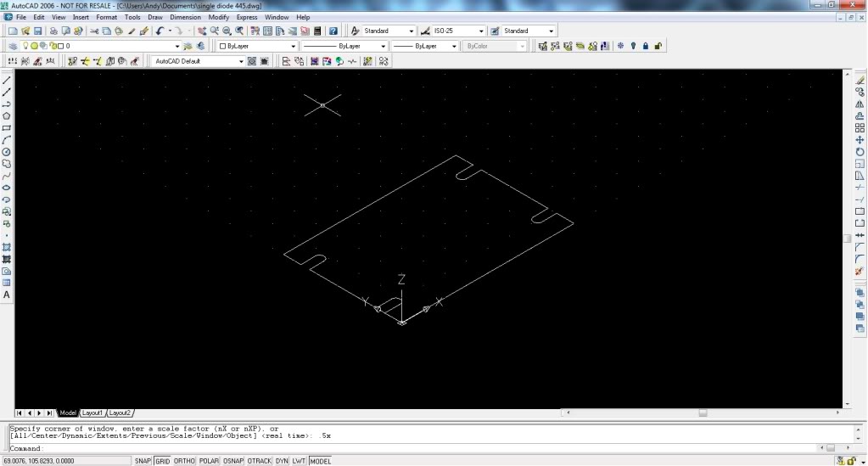868x466 pixels.
Task: Disable the GRID display toggle
Action: [x=161, y=461]
